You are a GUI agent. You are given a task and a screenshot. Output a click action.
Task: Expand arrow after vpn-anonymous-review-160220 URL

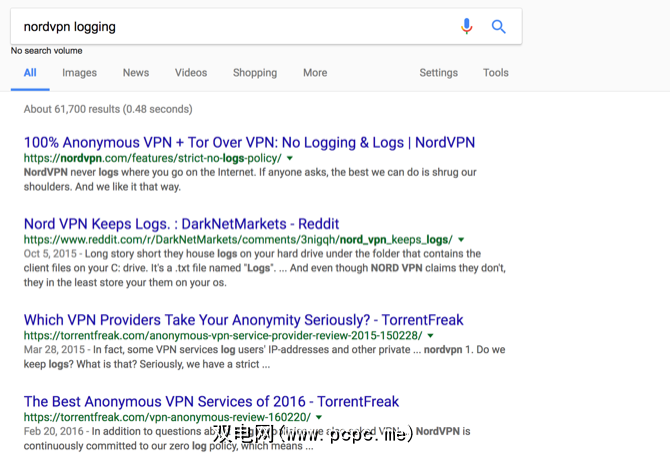pos(319,417)
